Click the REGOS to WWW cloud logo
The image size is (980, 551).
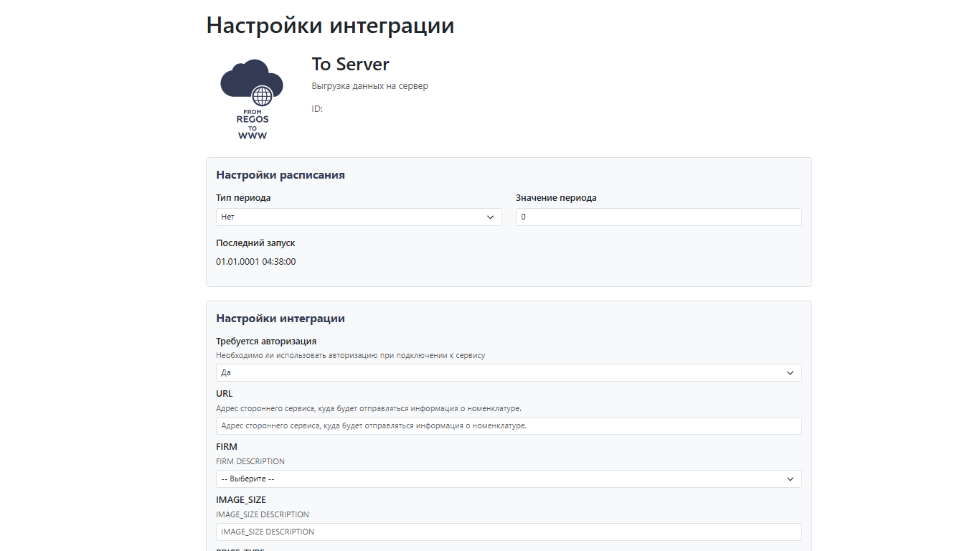coord(252,98)
